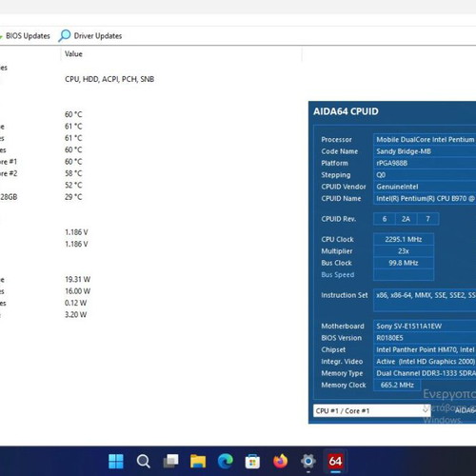Open the Windows Start button
Screen dimensions: 476x476
116,461
